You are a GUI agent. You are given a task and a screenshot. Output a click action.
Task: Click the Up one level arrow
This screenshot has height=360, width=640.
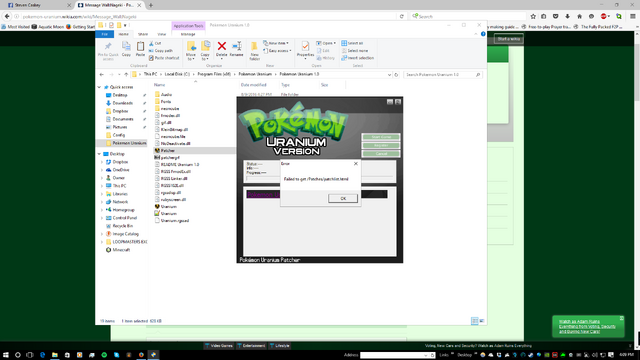[126, 75]
